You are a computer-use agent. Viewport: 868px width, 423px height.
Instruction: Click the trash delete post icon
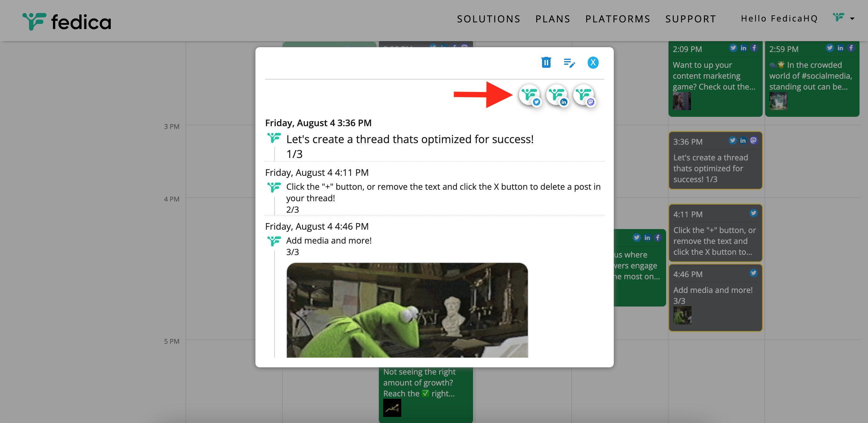(x=546, y=63)
